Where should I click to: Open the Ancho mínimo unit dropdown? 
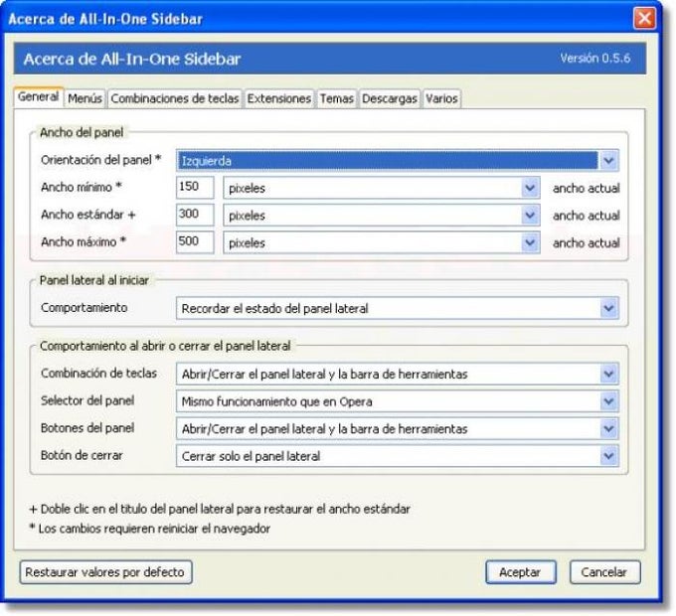tap(382, 188)
